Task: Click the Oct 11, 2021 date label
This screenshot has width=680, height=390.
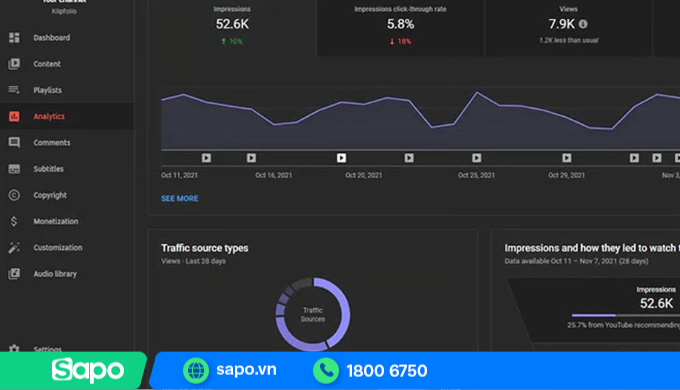Action: (180, 175)
